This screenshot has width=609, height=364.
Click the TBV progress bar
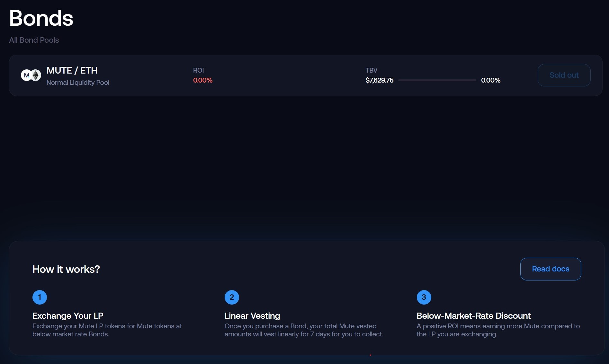tap(437, 80)
